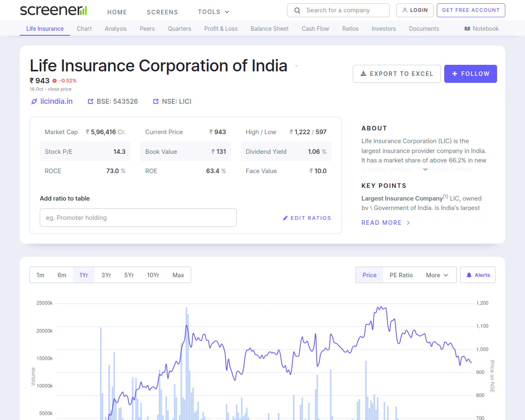The width and height of the screenshot is (525, 420).
Task: Click the user icon on the Login button
Action: pos(405,10)
